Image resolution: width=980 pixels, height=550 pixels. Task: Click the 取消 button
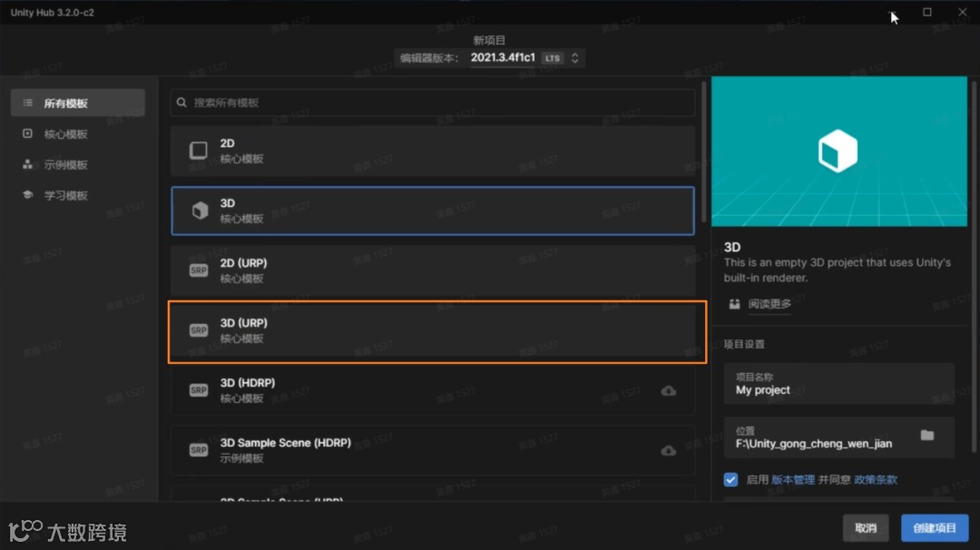point(866,528)
